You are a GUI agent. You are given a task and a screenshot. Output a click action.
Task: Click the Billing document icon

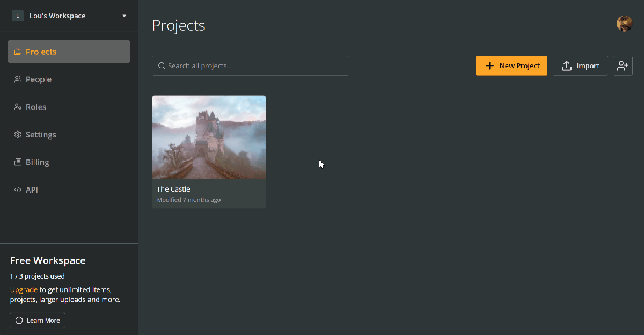pyautogui.click(x=18, y=162)
